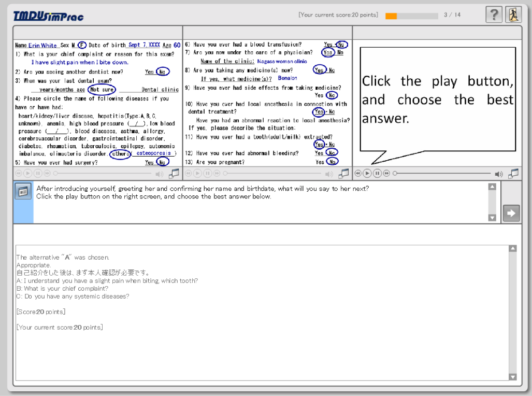Rewind the right panel audio

(x=358, y=174)
